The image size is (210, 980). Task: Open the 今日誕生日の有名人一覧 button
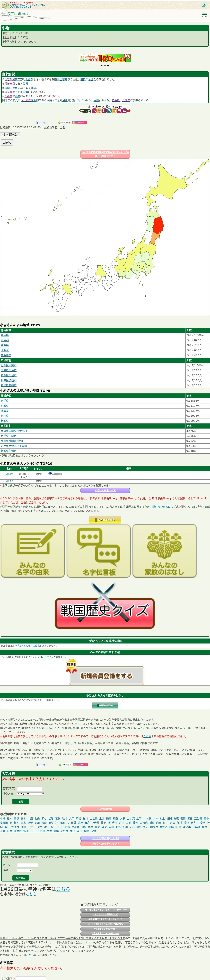[105, 929]
